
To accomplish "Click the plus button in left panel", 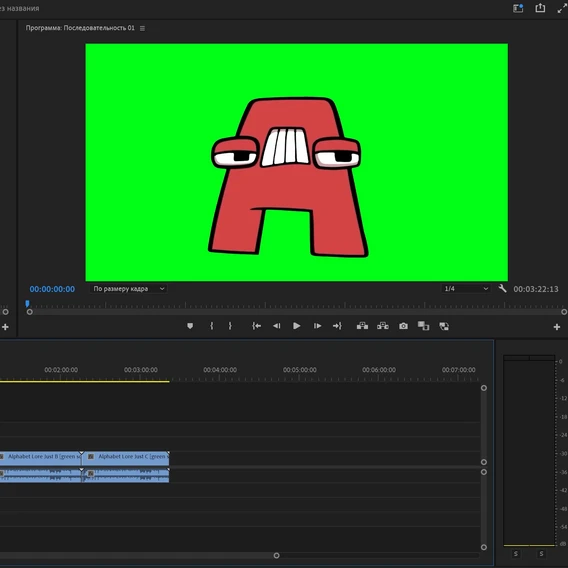I will (x=5, y=327).
